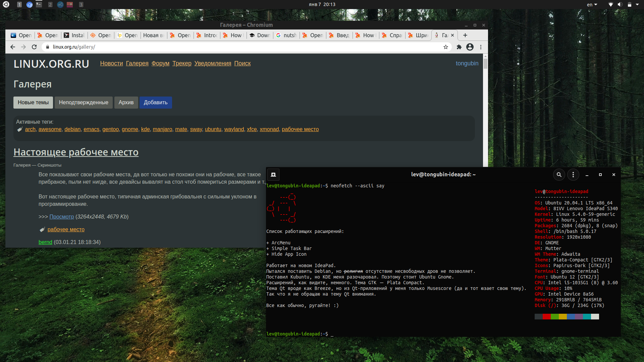Open the Новости navigation link
644x362 pixels.
[x=111, y=63]
